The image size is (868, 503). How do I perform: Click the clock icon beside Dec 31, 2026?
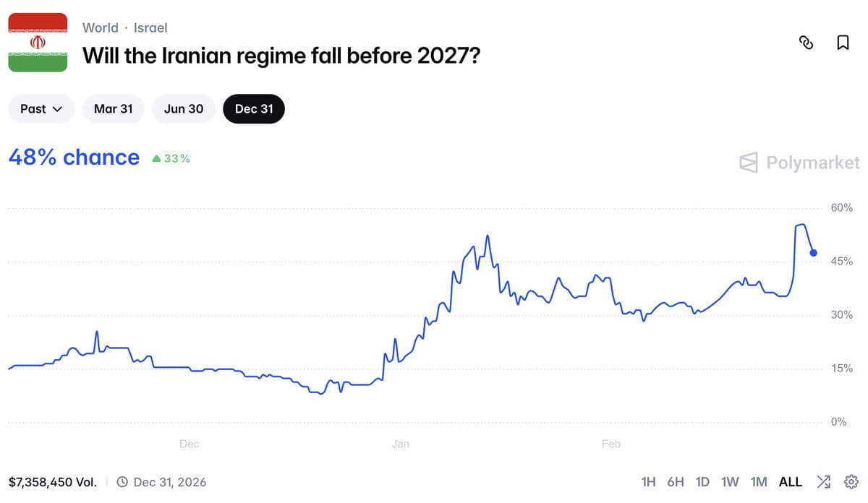[x=122, y=481]
